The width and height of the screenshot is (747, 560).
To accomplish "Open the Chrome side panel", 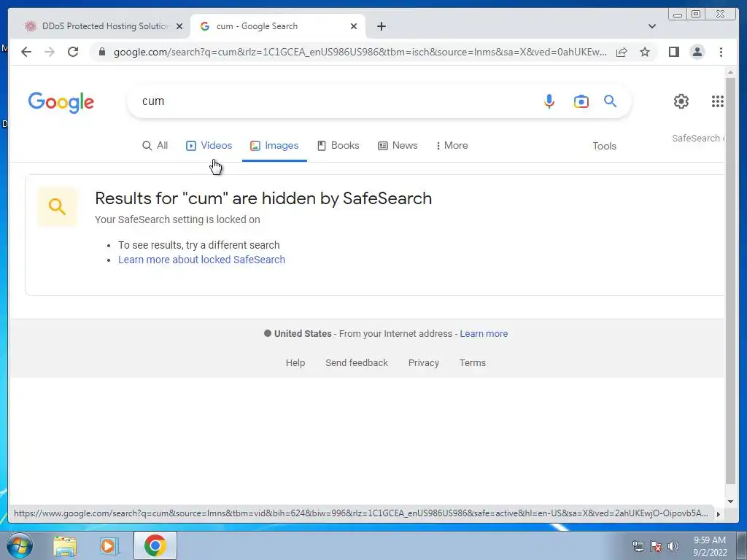I will pyautogui.click(x=673, y=52).
